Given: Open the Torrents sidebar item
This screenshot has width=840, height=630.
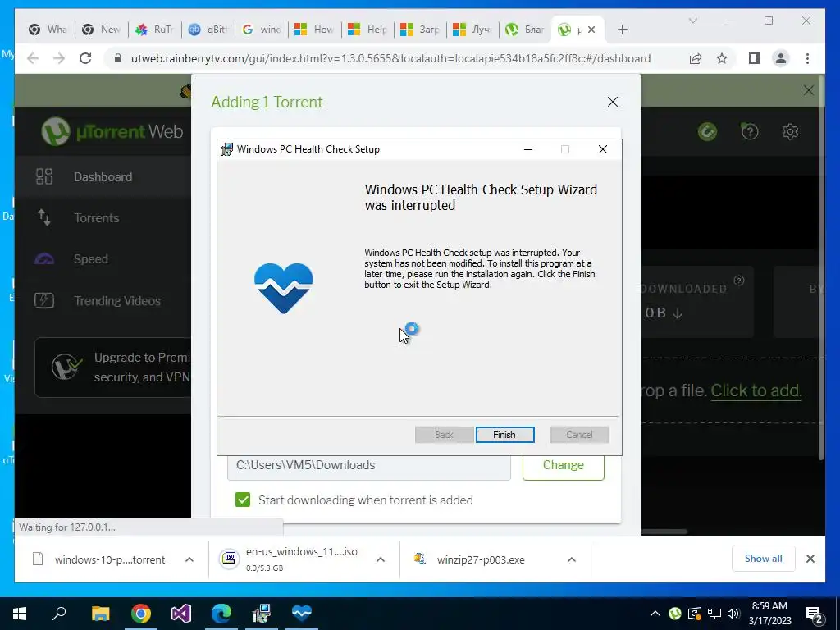Looking at the screenshot, I should point(103,218).
